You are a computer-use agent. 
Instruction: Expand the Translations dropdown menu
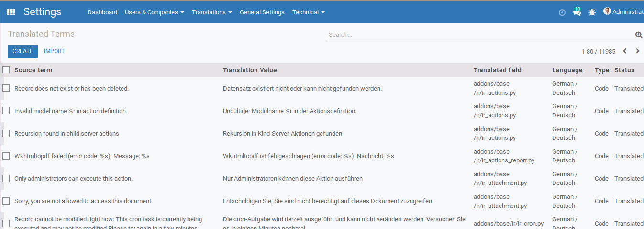(x=211, y=12)
